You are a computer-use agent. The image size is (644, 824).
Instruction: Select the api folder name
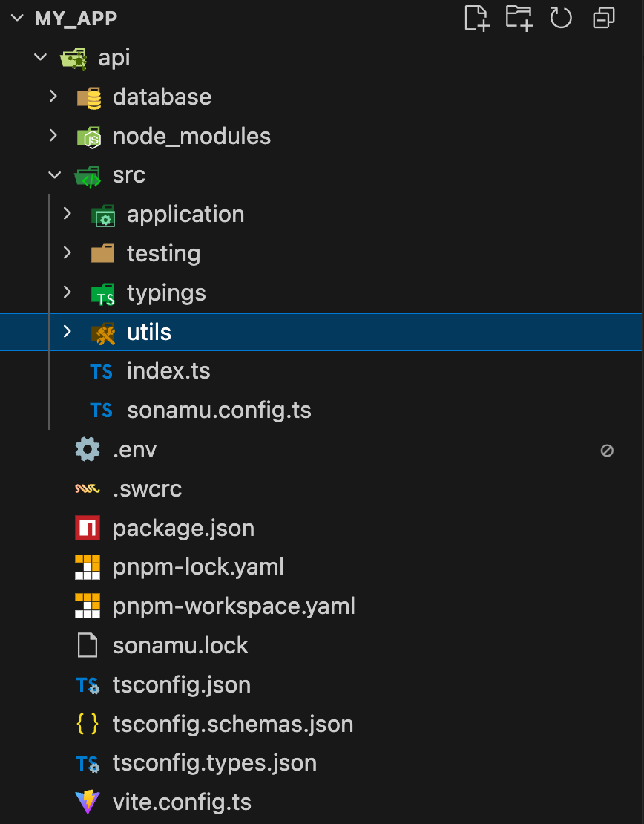click(114, 58)
